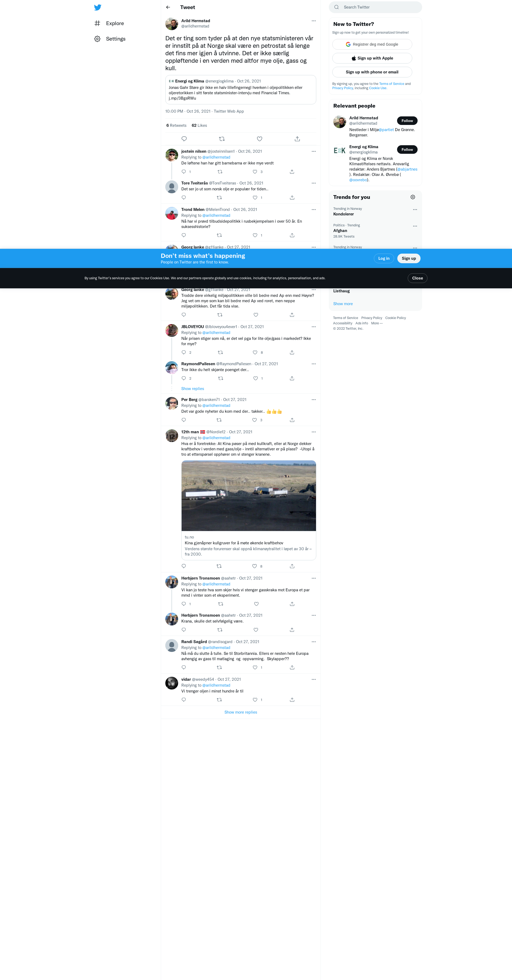
Task: Like Per Berg's reply
Action: (x=255, y=420)
